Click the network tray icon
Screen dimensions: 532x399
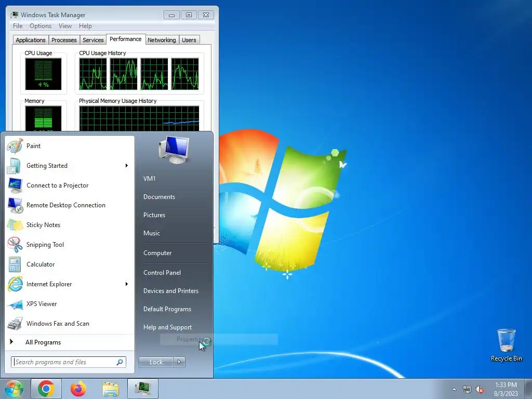pos(467,390)
